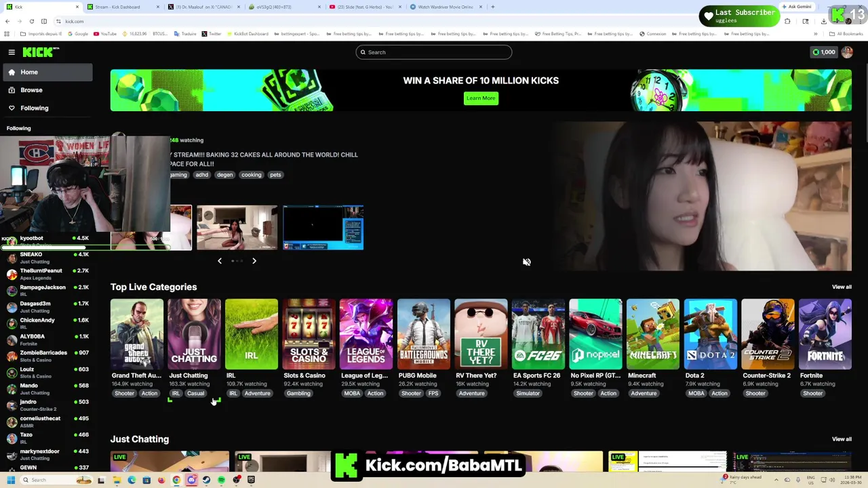View all Just Chatting streams
The width and height of the screenshot is (868, 488).
click(842, 439)
